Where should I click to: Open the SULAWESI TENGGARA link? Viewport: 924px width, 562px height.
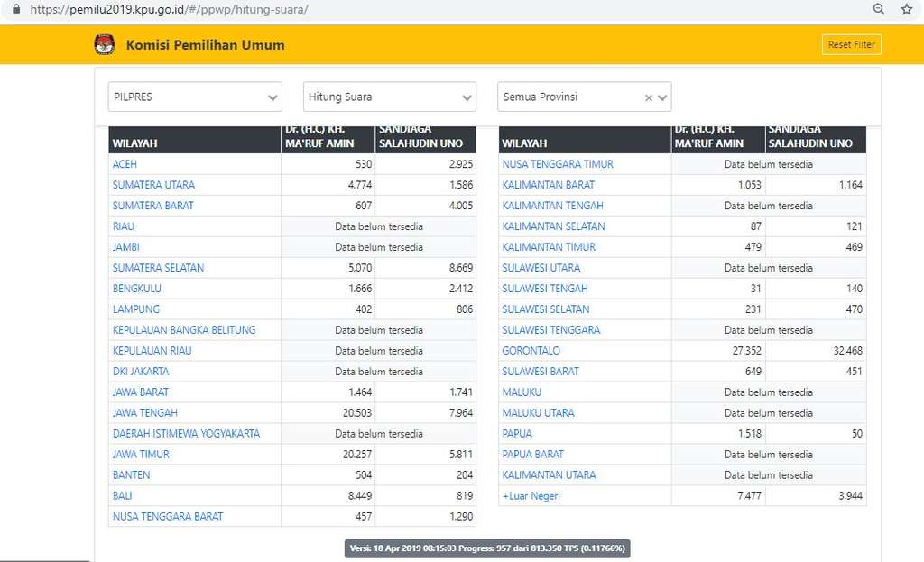click(x=551, y=330)
